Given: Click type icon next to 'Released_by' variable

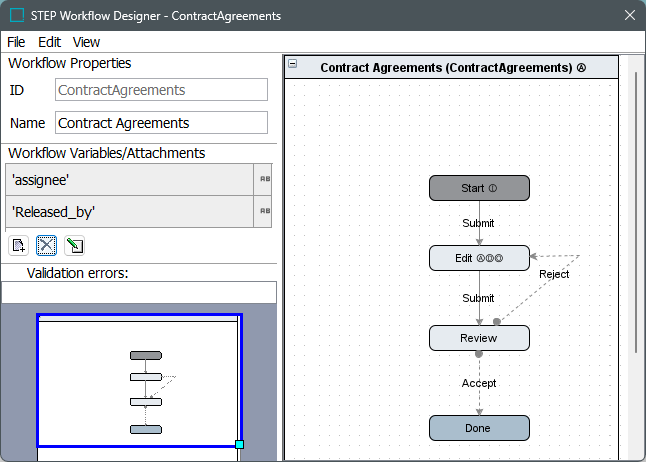Looking at the screenshot, I should 265,211.
